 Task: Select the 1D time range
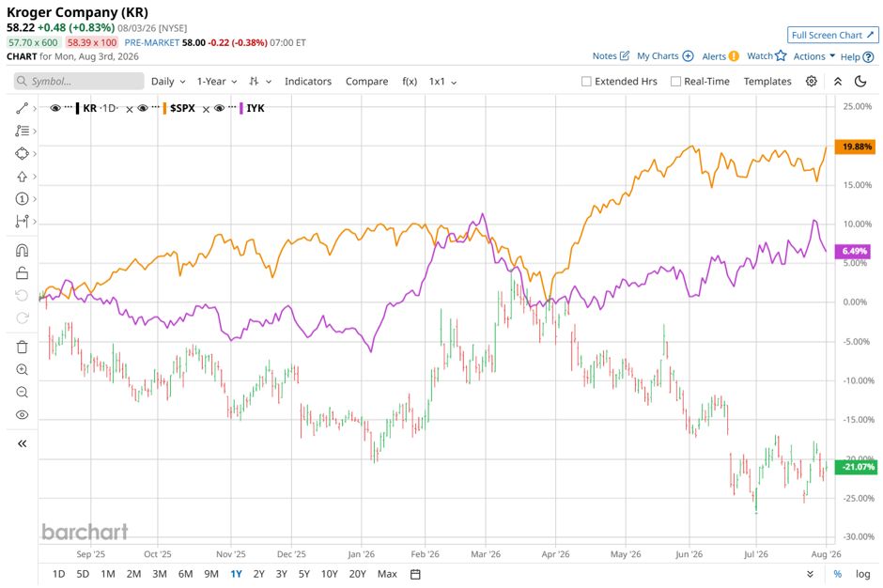point(58,574)
